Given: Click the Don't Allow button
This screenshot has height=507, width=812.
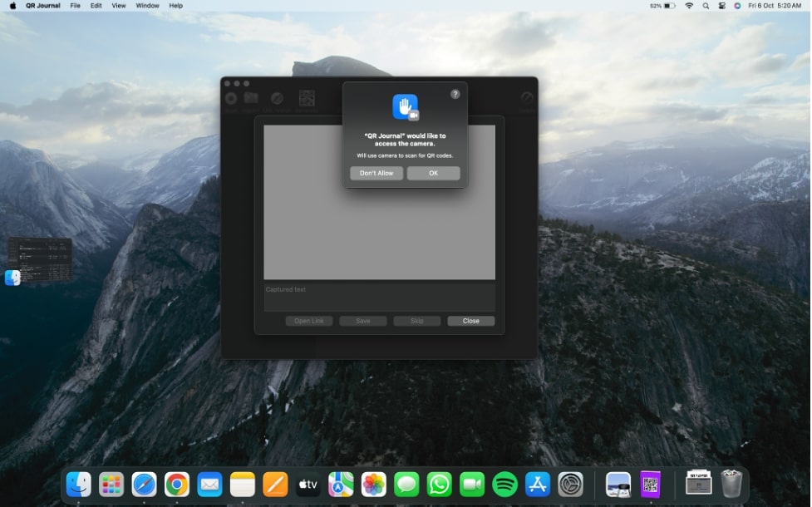Looking at the screenshot, I should point(376,173).
